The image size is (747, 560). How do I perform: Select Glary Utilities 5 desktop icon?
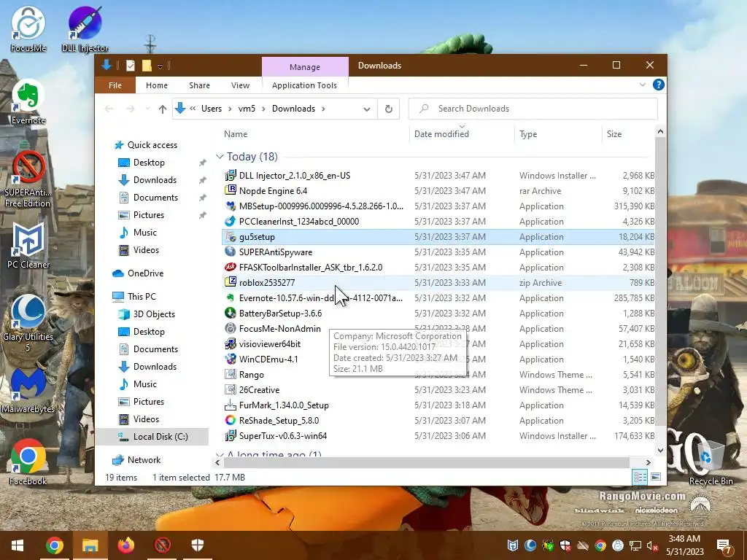[28, 323]
